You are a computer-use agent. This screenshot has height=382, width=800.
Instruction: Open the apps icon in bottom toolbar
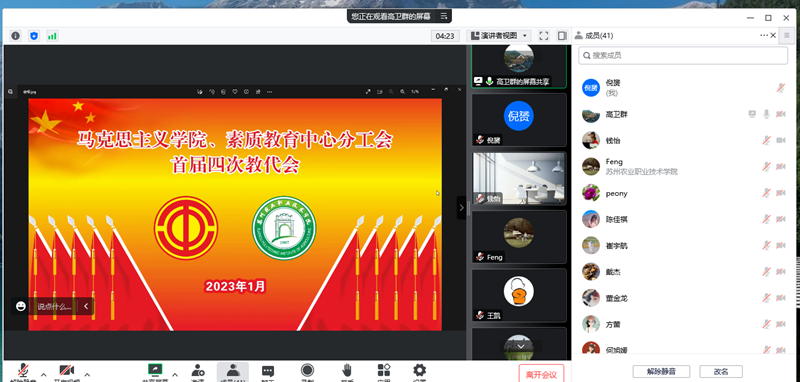pos(384,370)
